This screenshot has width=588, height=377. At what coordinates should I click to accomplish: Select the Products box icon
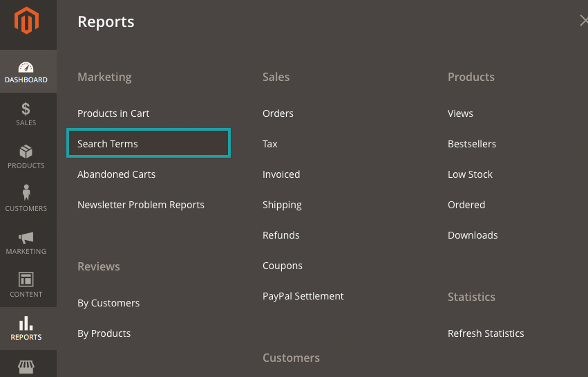coord(26,152)
